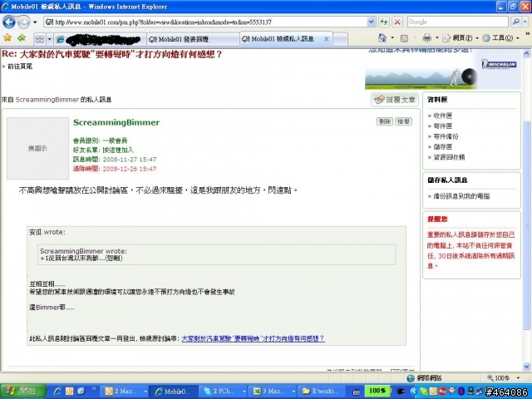Click the browser Forward arrow button

tap(23, 22)
